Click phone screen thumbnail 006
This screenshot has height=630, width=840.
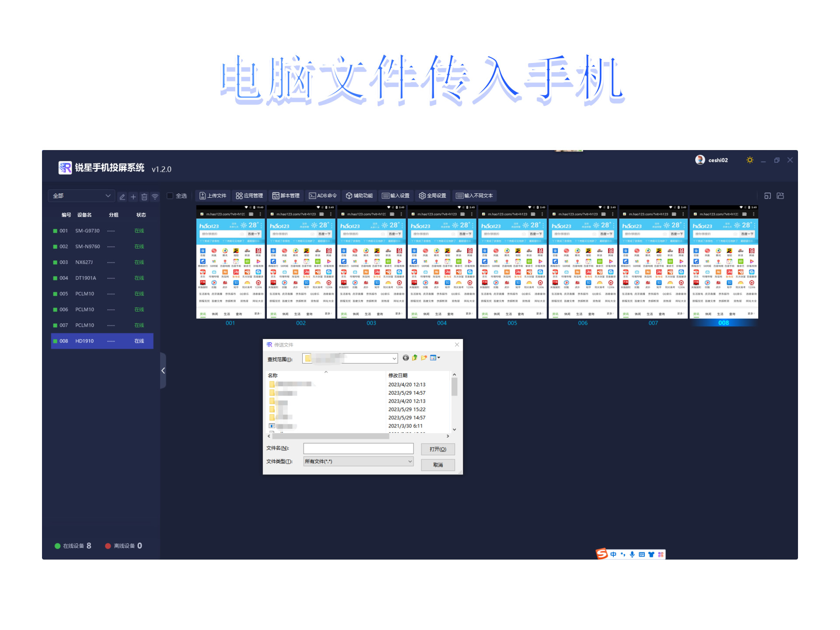click(x=583, y=262)
